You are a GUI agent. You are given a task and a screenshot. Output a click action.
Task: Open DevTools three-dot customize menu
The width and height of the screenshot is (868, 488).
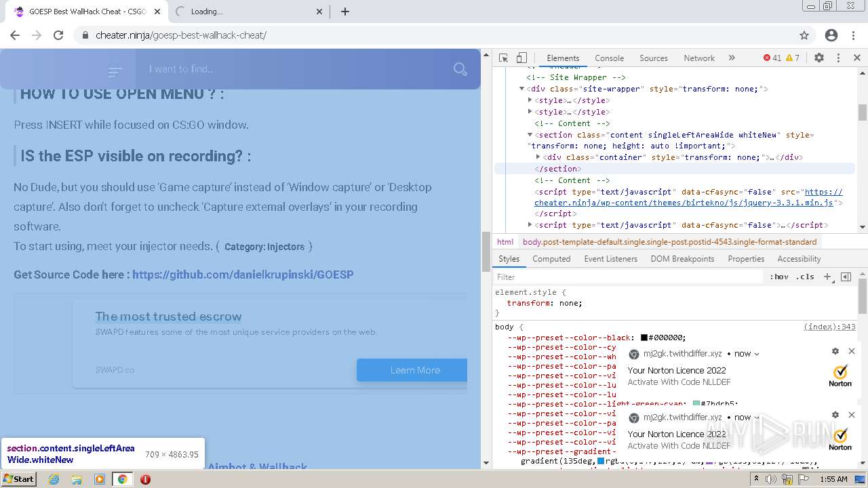pyautogui.click(x=838, y=58)
